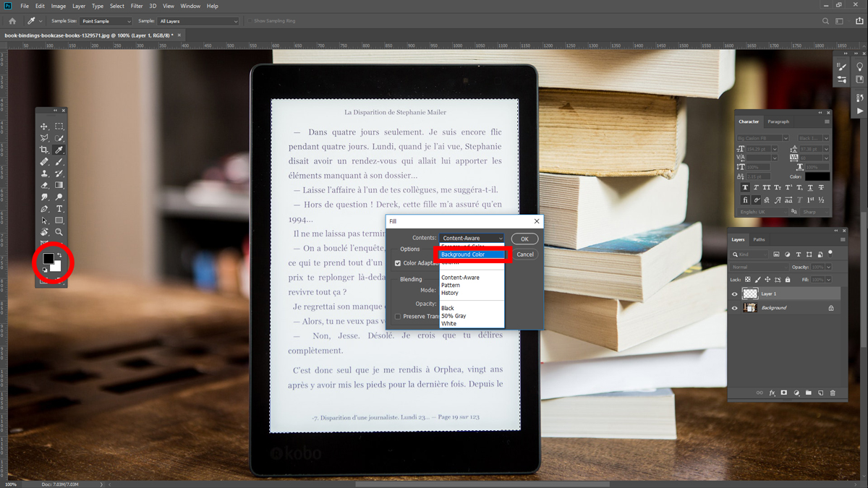Hide the Background layer eye icon
The height and width of the screenshot is (488, 868).
pos(735,308)
